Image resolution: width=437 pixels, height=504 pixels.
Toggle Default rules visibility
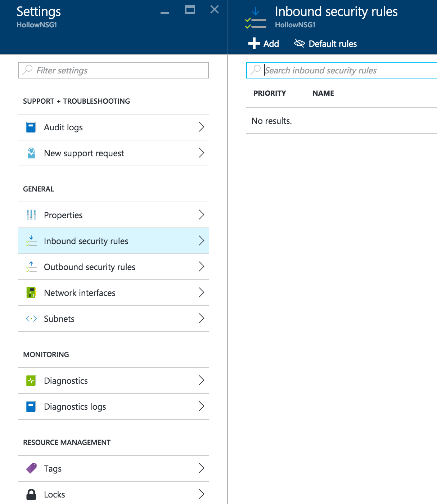[x=325, y=44]
